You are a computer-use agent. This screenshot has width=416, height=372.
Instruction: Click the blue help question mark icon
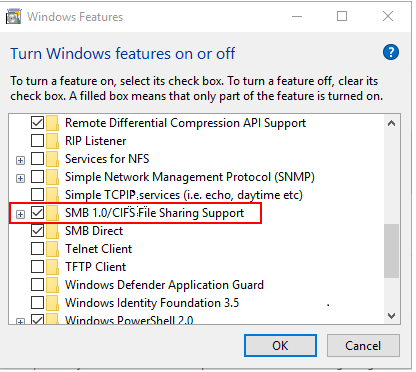coord(391,52)
